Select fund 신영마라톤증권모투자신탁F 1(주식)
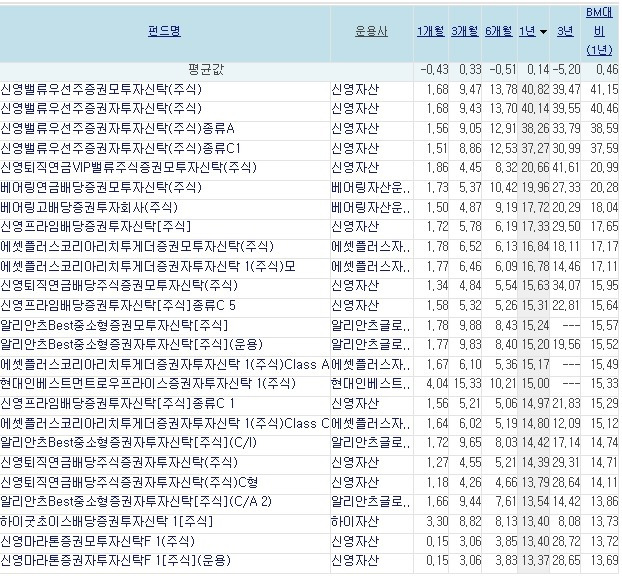622x576 pixels. pyautogui.click(x=97, y=541)
